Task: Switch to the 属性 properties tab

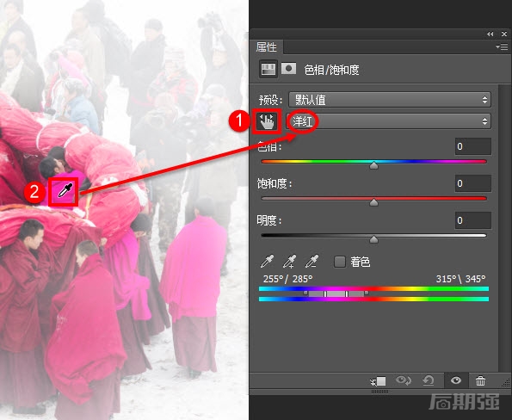Action: pos(267,47)
